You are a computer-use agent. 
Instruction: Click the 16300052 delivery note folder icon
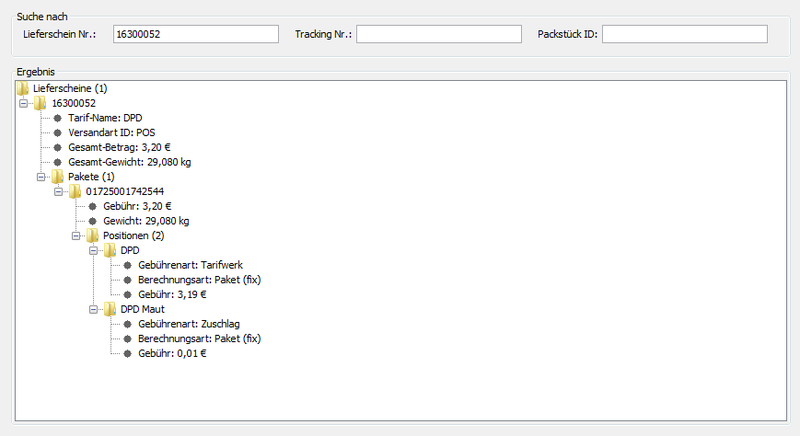click(40, 103)
